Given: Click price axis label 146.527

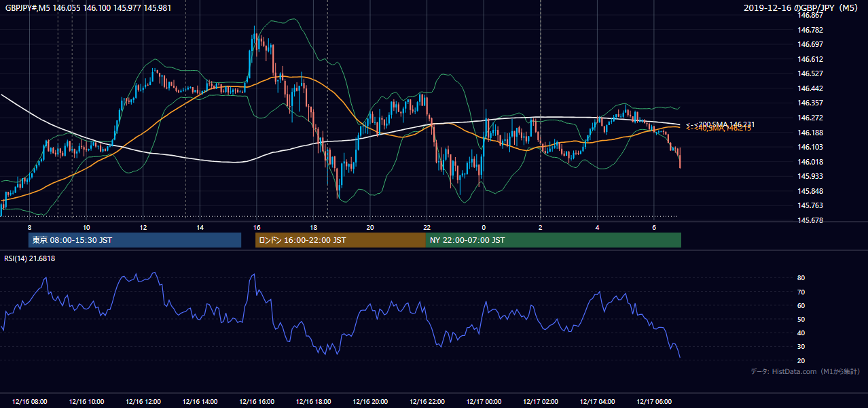Looking at the screenshot, I should click(811, 73).
